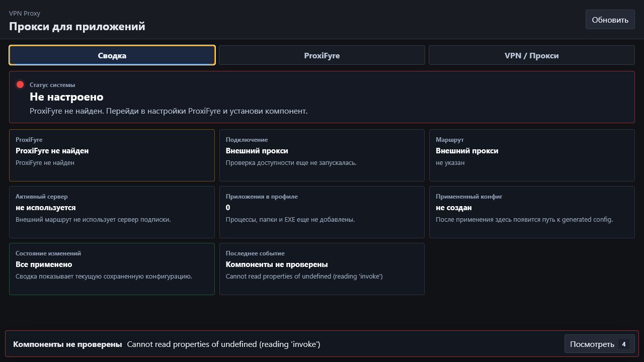Select the Подключение card

(x=322, y=155)
